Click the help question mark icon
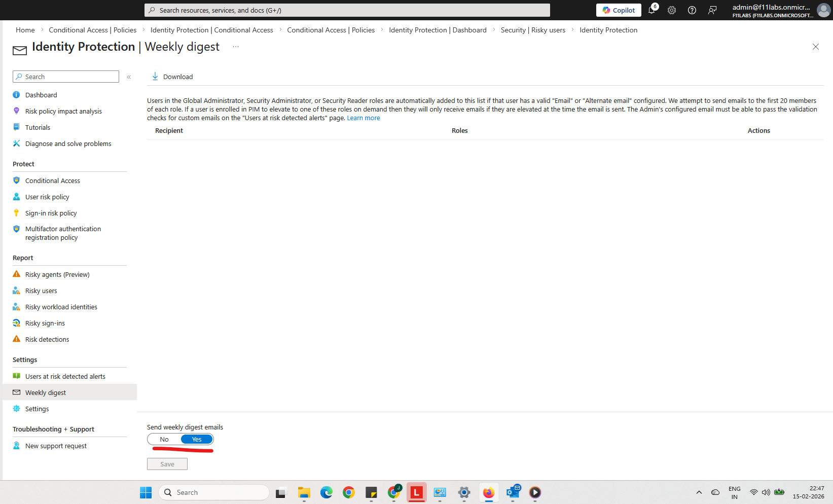 click(692, 10)
